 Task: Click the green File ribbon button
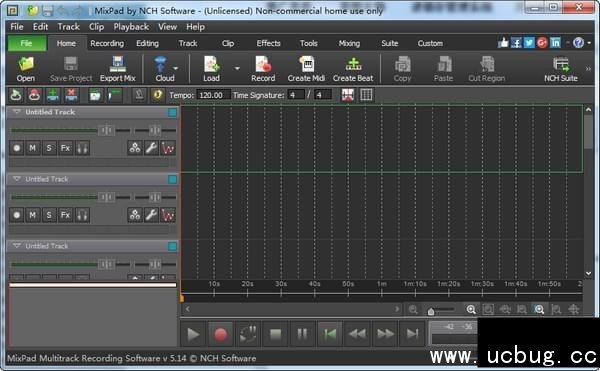pos(26,43)
